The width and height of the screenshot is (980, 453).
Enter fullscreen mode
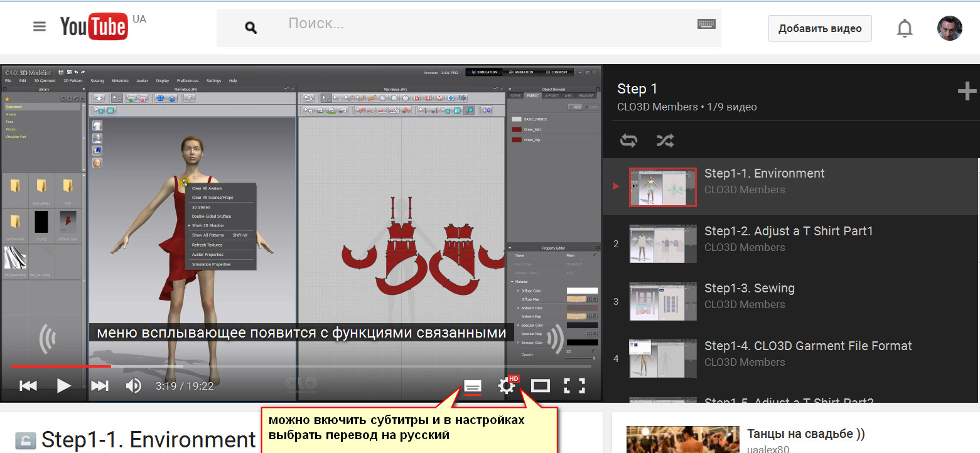click(x=574, y=386)
